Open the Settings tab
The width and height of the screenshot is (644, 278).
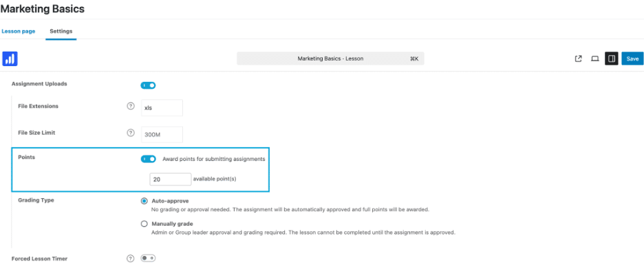[x=61, y=31]
